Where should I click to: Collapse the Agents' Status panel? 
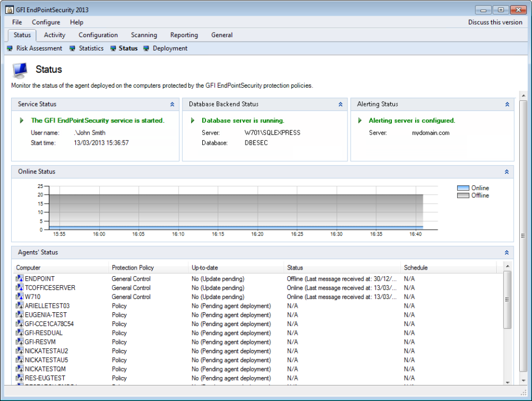pyautogui.click(x=506, y=252)
